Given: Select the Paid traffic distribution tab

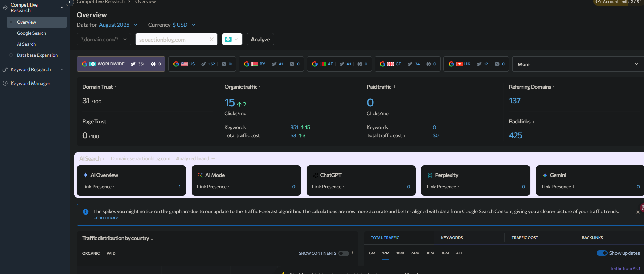Looking at the screenshot, I should click(111, 253).
